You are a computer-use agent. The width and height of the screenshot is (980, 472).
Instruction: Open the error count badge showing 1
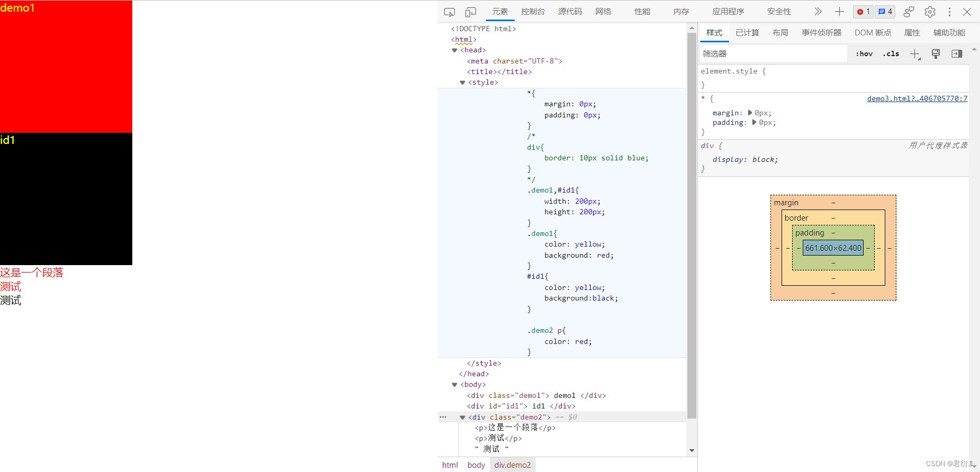click(863, 12)
